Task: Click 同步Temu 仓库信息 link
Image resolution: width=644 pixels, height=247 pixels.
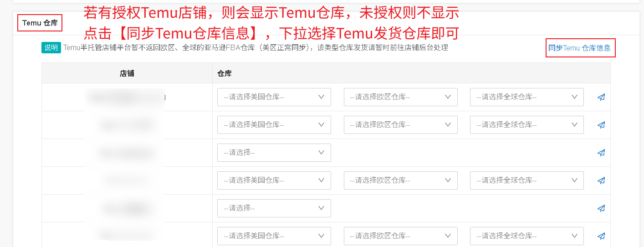Action: (580, 48)
